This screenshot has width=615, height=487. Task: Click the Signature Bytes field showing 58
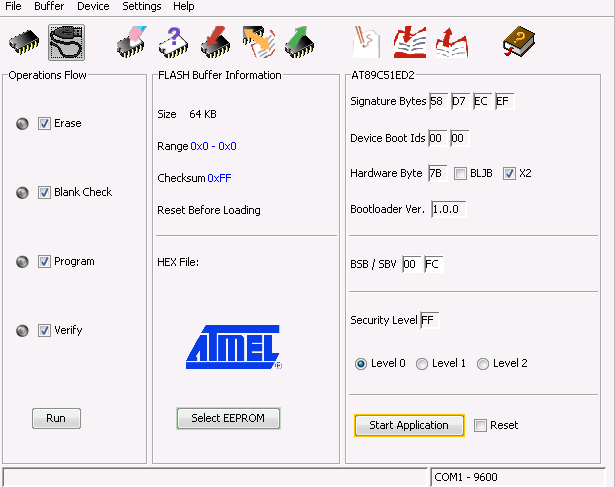coord(439,102)
